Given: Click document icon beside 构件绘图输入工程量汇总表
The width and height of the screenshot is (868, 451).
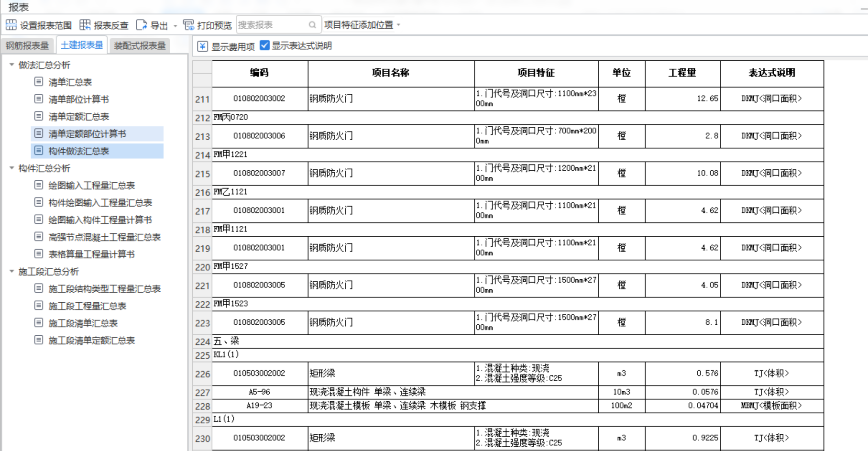Looking at the screenshot, I should 39,202.
